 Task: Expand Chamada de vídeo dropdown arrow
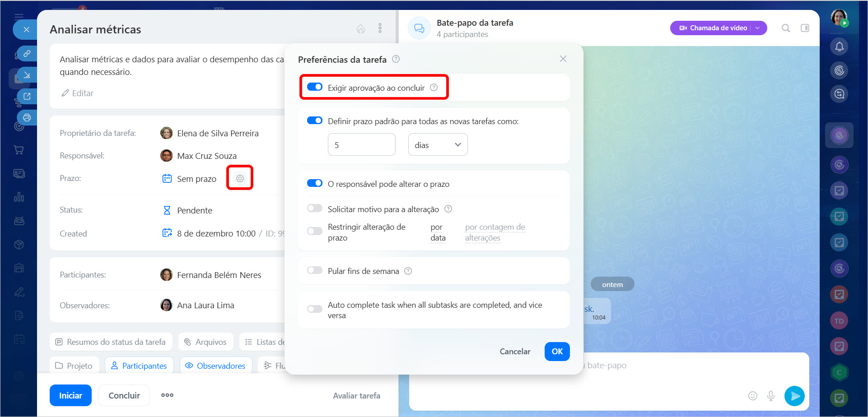pos(758,28)
